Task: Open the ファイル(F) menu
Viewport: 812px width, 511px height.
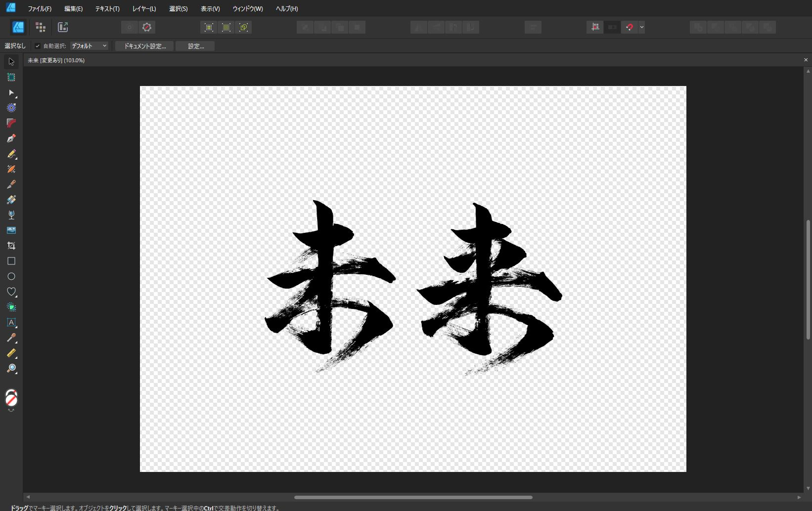Action: coord(40,8)
